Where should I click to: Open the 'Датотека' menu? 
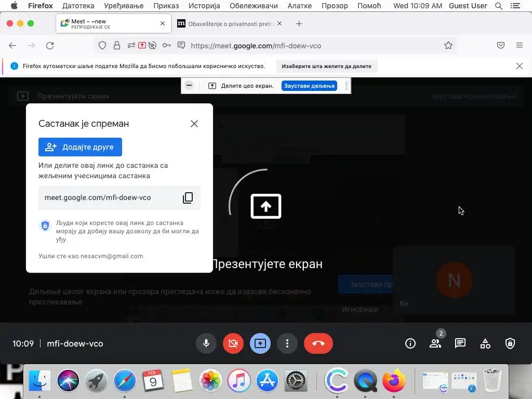coord(78,6)
